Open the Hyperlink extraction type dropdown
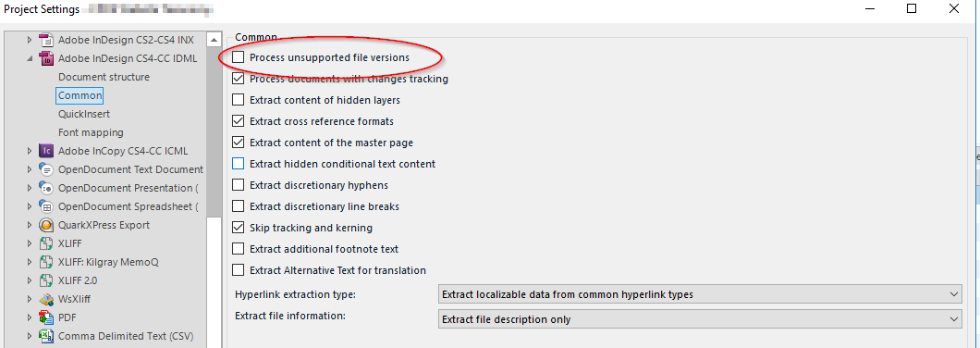 click(700, 294)
